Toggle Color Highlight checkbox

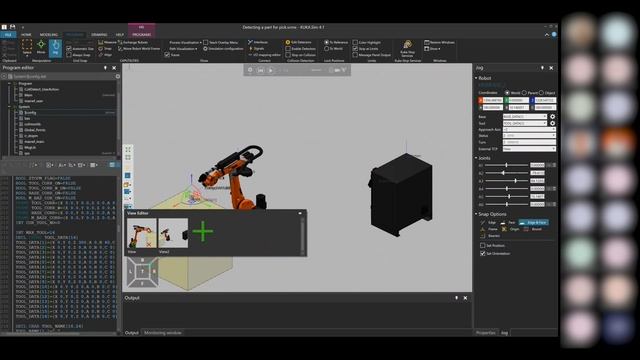(355, 42)
